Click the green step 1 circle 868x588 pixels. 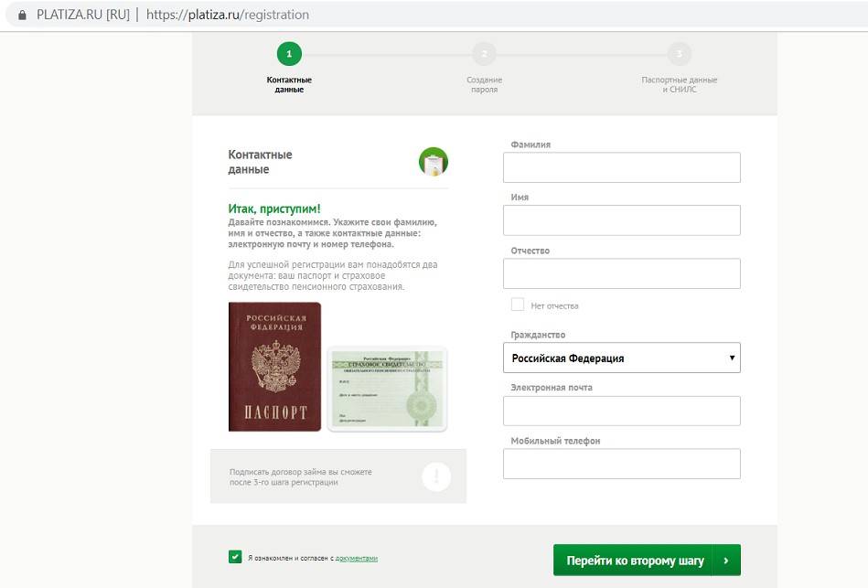289,54
